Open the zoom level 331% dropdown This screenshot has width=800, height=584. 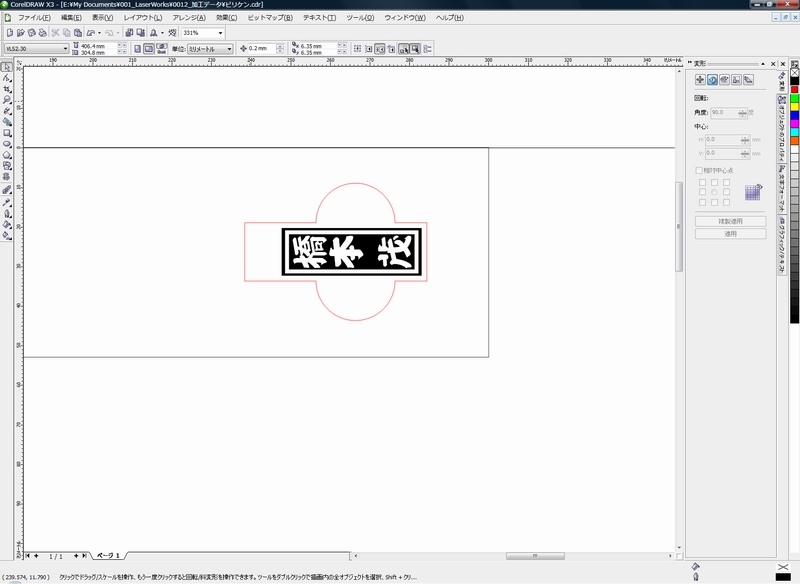click(220, 33)
